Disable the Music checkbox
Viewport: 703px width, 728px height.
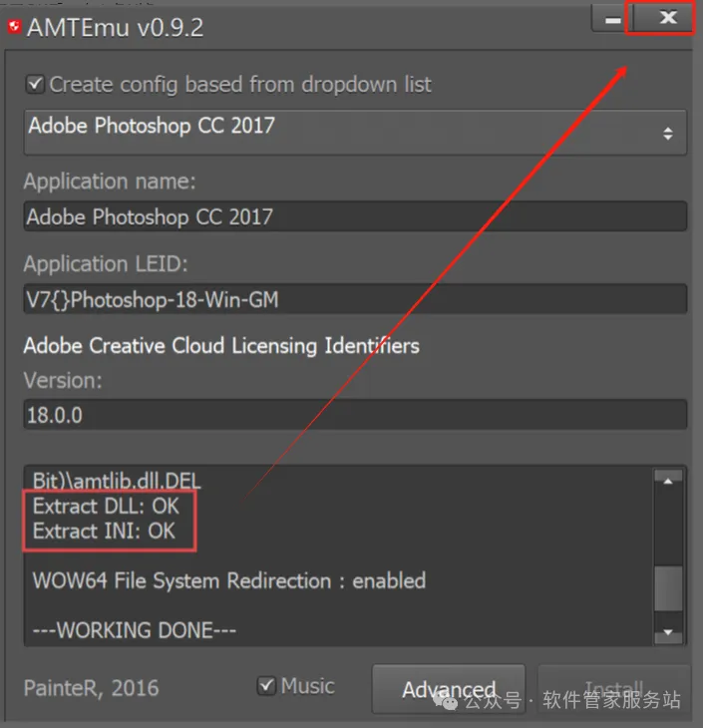click(x=266, y=685)
